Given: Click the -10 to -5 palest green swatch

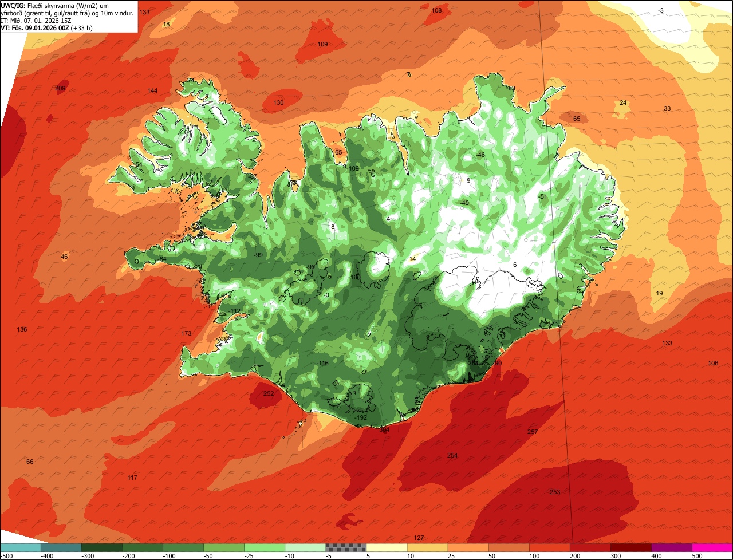Looking at the screenshot, I should (305, 547).
